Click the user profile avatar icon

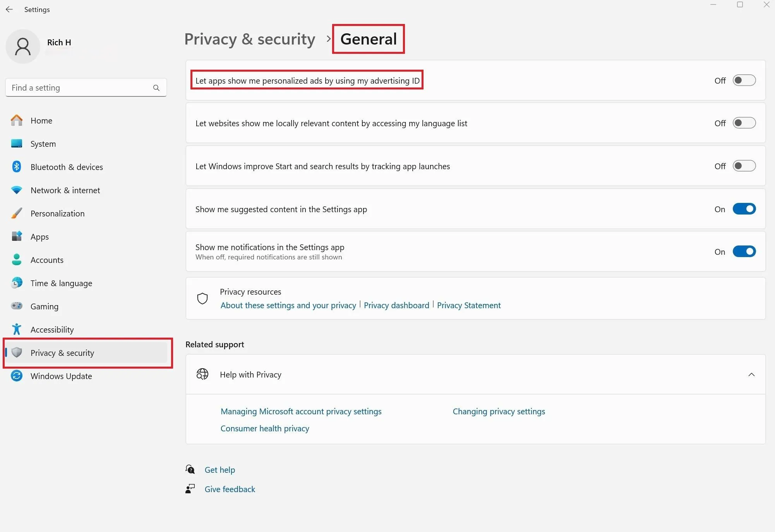coord(23,46)
